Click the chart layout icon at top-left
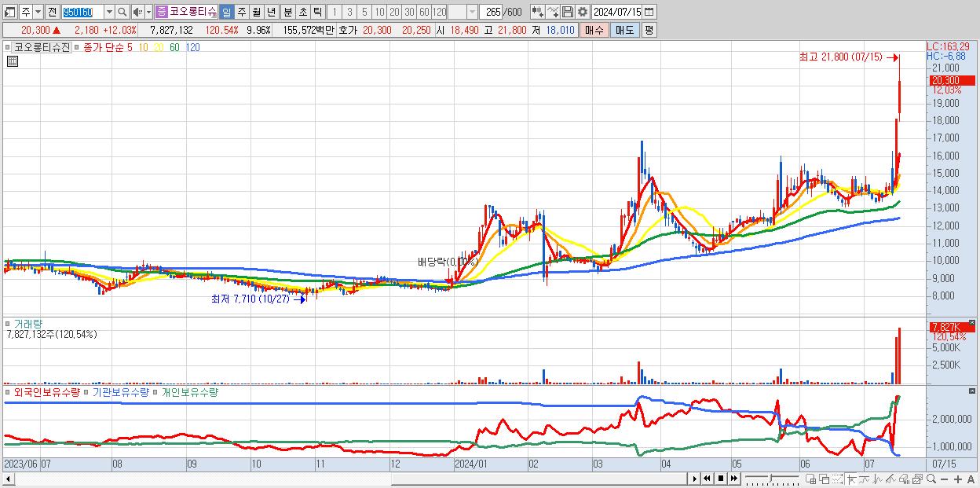The height and width of the screenshot is (488, 980). pos(10,12)
